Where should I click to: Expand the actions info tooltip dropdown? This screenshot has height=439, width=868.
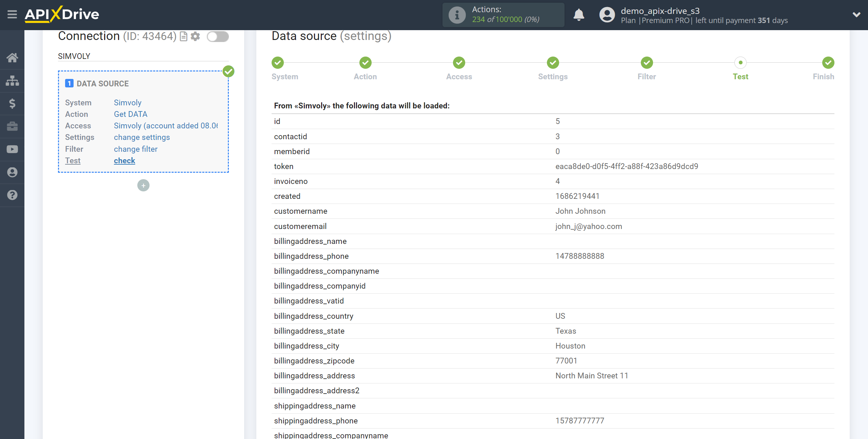click(x=456, y=15)
